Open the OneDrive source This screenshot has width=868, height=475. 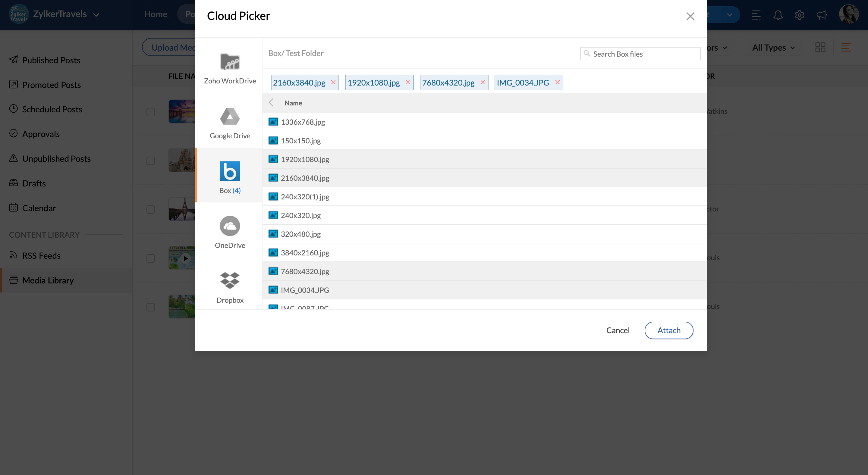[x=230, y=232]
